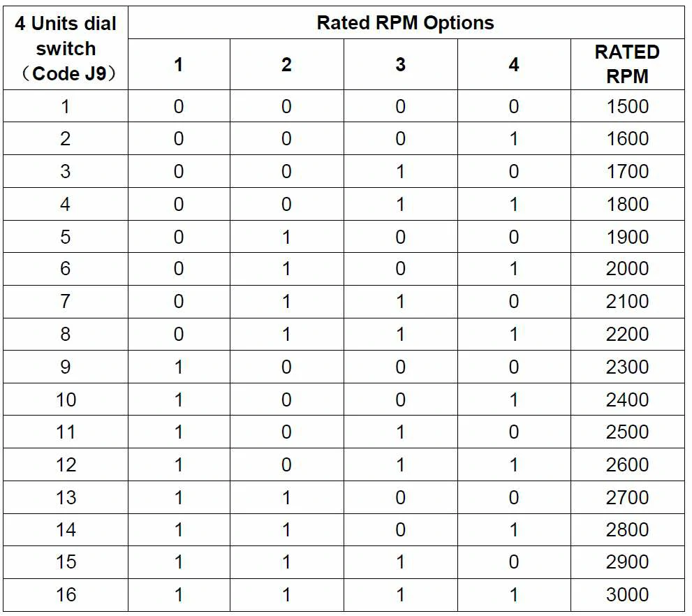This screenshot has height=616, width=692.
Task: Click the 2500 rated RPM cell
Action: click(x=627, y=432)
